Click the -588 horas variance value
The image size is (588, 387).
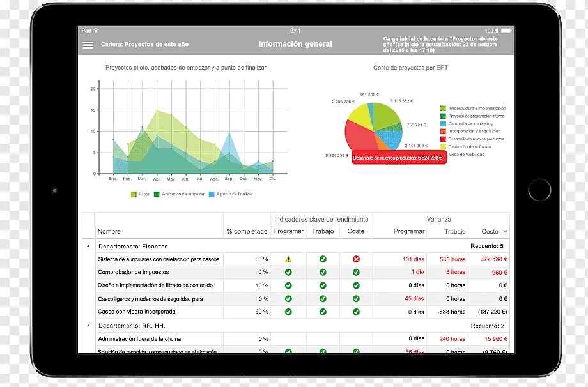point(451,312)
